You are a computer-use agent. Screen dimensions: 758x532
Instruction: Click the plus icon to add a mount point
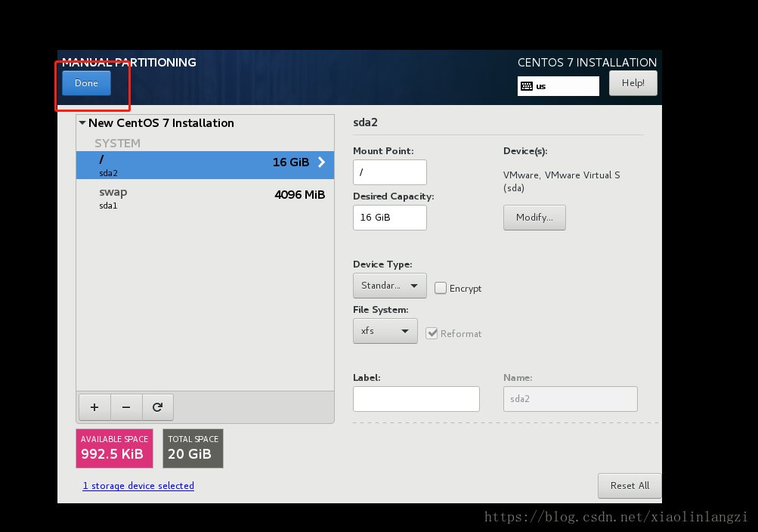(x=94, y=407)
